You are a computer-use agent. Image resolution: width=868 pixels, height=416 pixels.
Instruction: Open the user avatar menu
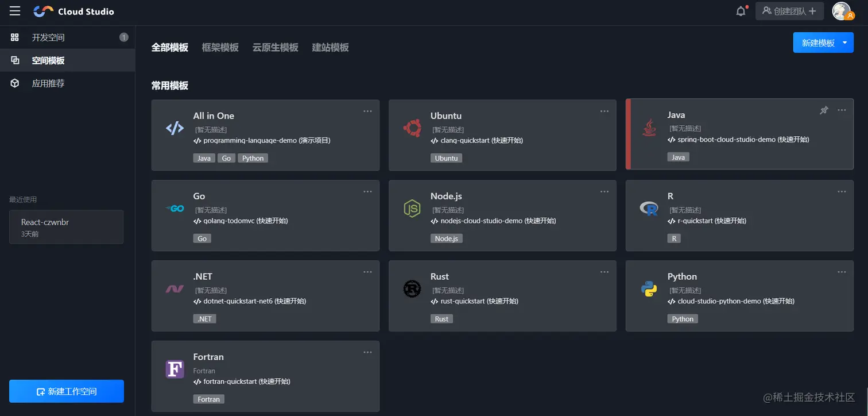point(843,11)
